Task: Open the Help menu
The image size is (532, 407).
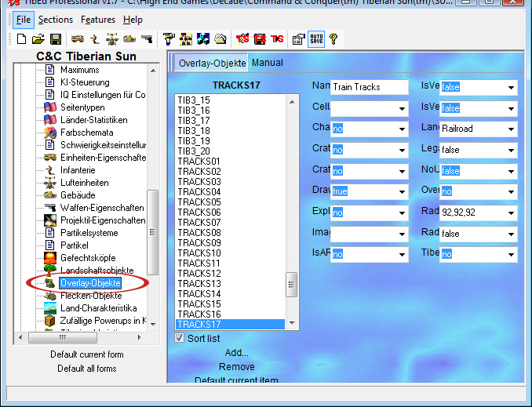Action: (133, 20)
